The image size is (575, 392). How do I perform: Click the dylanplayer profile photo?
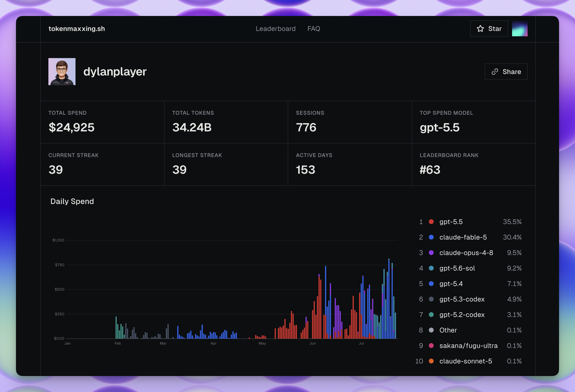pos(62,72)
